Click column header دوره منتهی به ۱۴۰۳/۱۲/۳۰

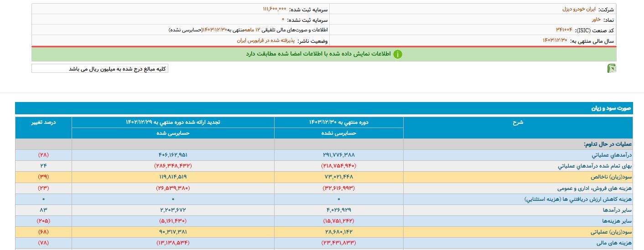click(x=339, y=122)
